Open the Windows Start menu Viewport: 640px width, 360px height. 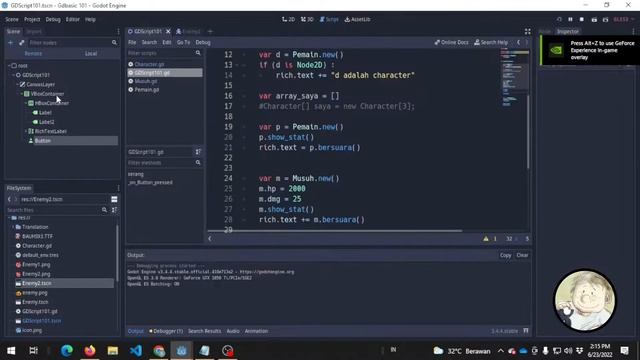pyautogui.click(x=11, y=351)
